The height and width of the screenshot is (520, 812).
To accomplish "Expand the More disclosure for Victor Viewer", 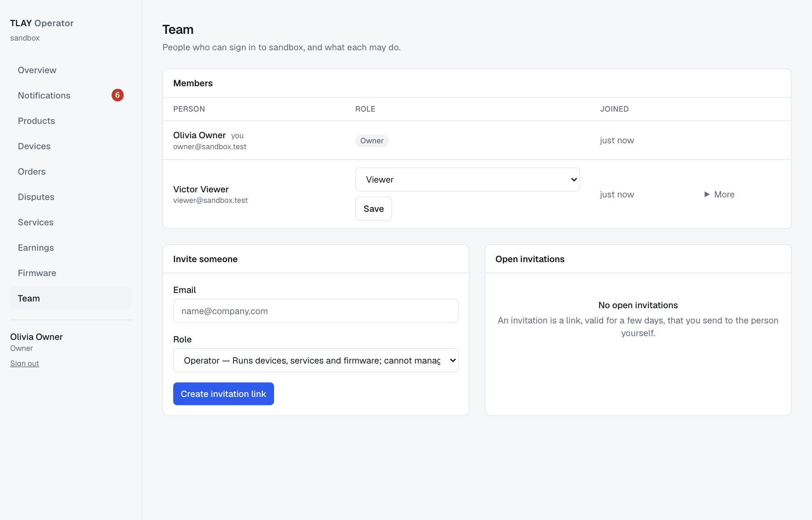I will coord(719,194).
